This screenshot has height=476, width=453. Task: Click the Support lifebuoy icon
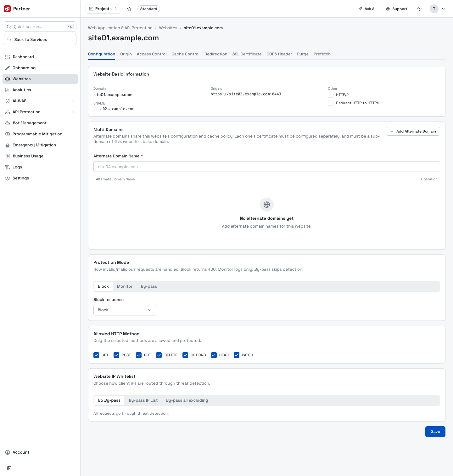point(388,9)
